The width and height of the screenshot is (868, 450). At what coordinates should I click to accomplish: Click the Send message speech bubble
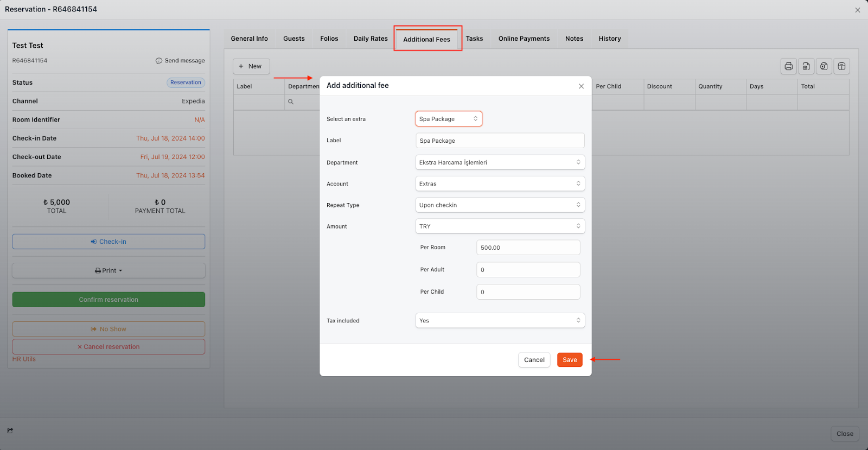(159, 61)
